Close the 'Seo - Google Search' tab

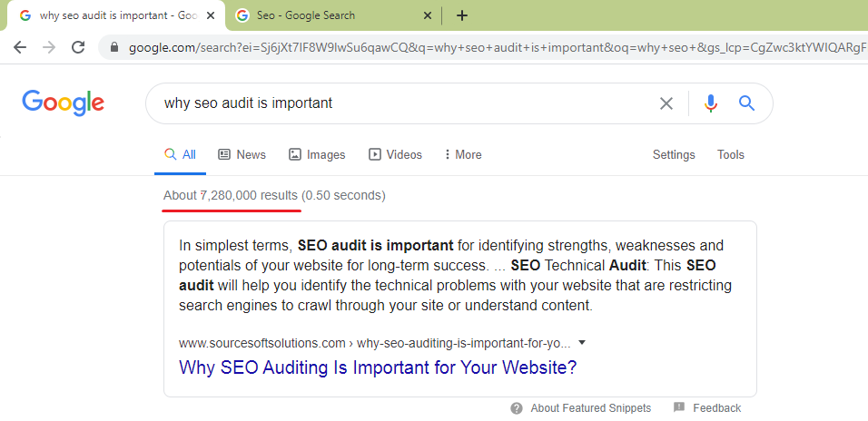point(428,15)
